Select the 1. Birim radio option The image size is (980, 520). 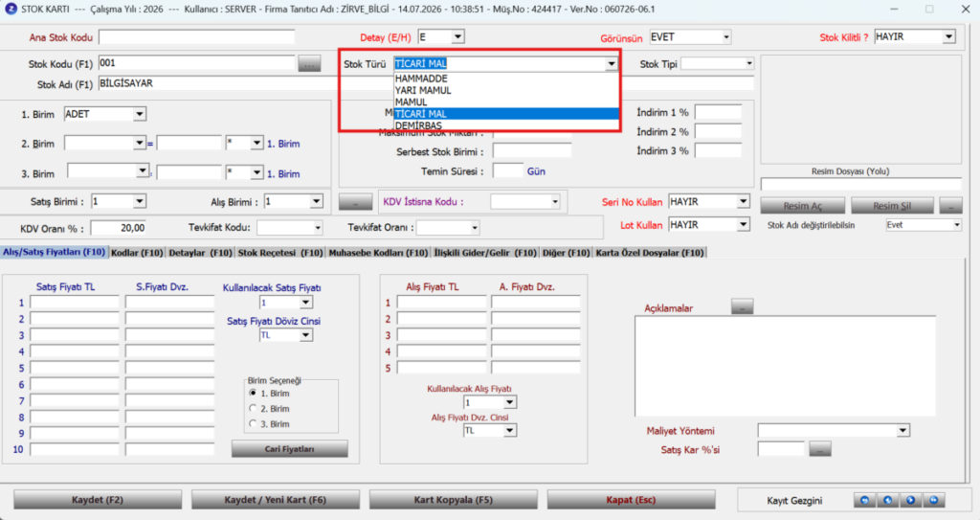point(253,393)
